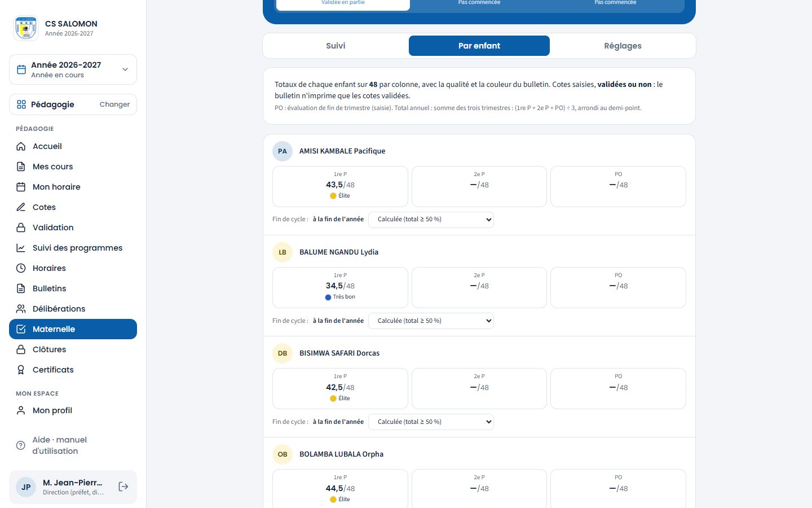This screenshot has height=508, width=812.
Task: Open the Bulletins section
Action: [73, 288]
